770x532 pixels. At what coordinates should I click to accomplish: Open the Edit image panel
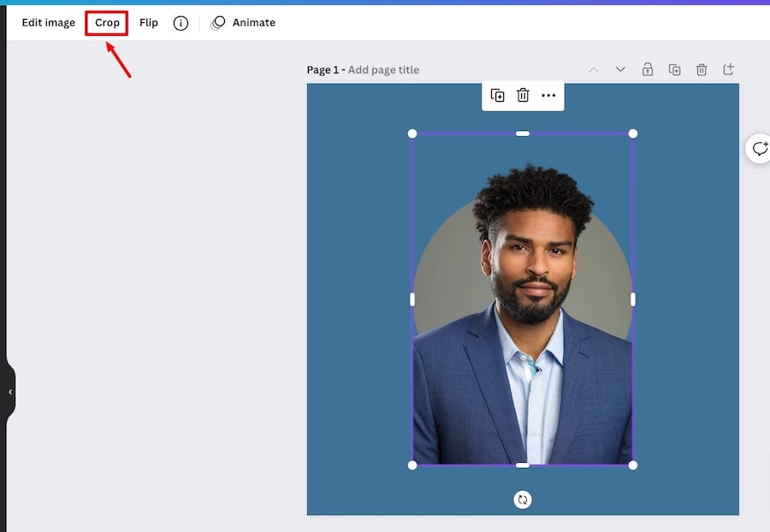point(48,22)
